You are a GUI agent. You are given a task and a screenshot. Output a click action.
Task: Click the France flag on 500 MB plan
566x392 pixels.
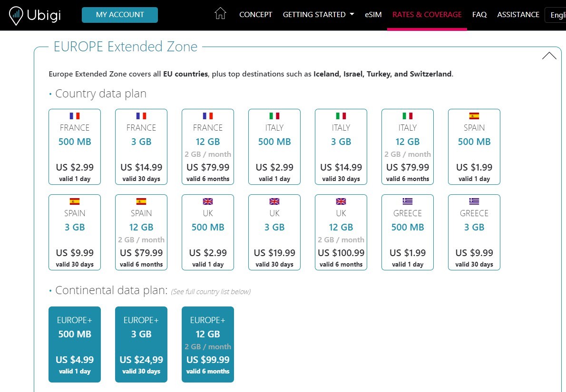point(75,116)
